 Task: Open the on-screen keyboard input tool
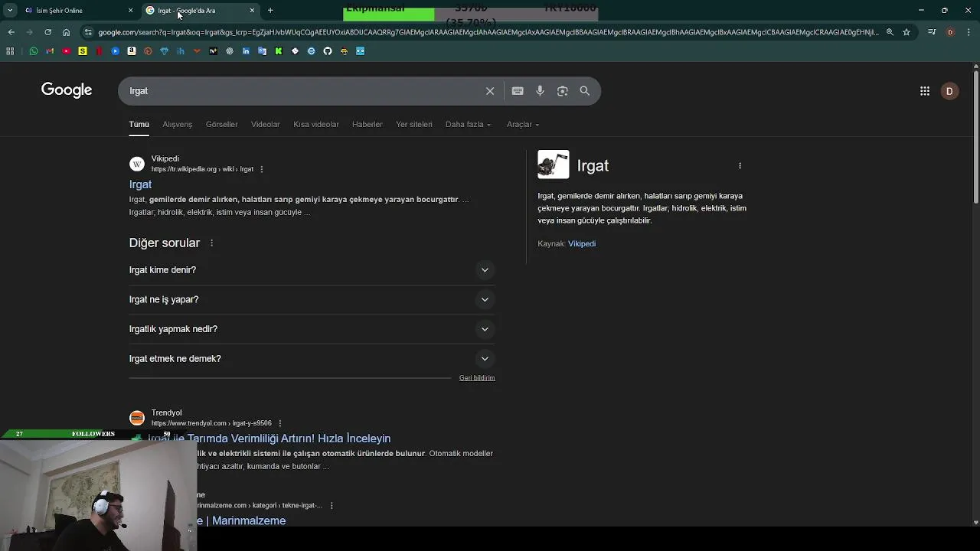(518, 91)
